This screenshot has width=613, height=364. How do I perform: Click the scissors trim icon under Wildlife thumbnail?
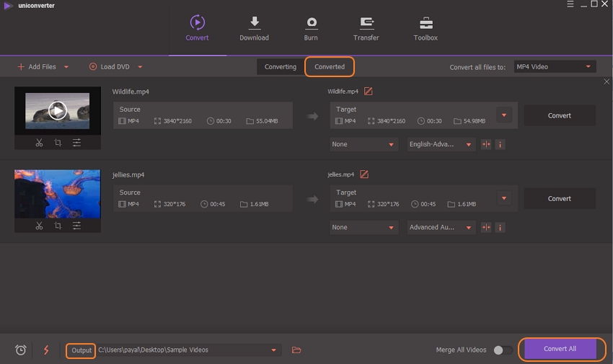[x=39, y=143]
